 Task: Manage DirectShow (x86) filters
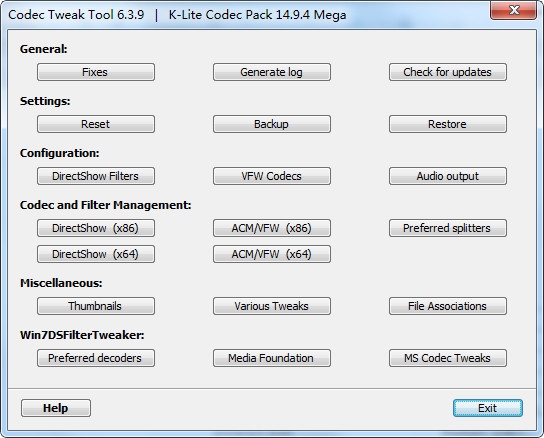[x=96, y=228]
